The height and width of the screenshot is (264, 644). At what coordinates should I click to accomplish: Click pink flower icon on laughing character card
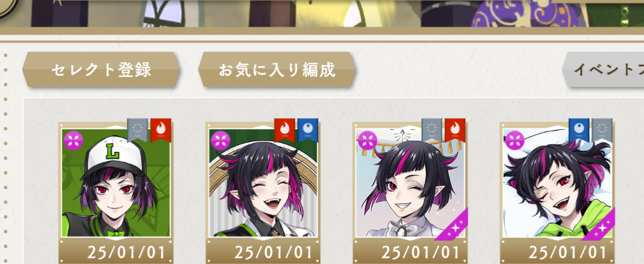221,140
